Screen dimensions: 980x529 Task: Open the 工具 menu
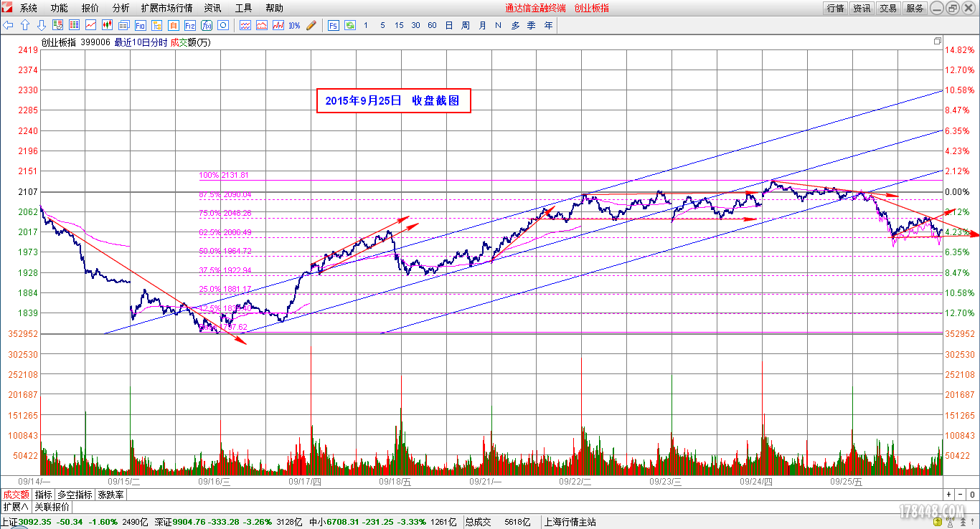coord(243,8)
